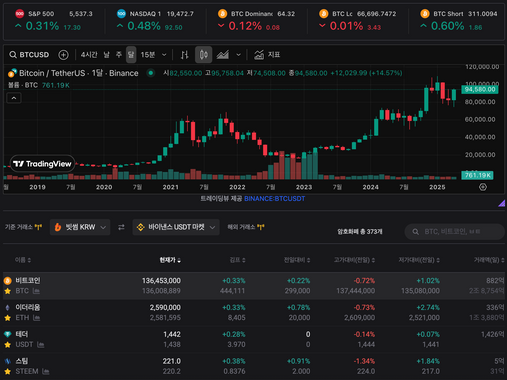Open the indicators (지표) icon
Image resolution: width=507 pixels, height=380 pixels.
click(259, 55)
